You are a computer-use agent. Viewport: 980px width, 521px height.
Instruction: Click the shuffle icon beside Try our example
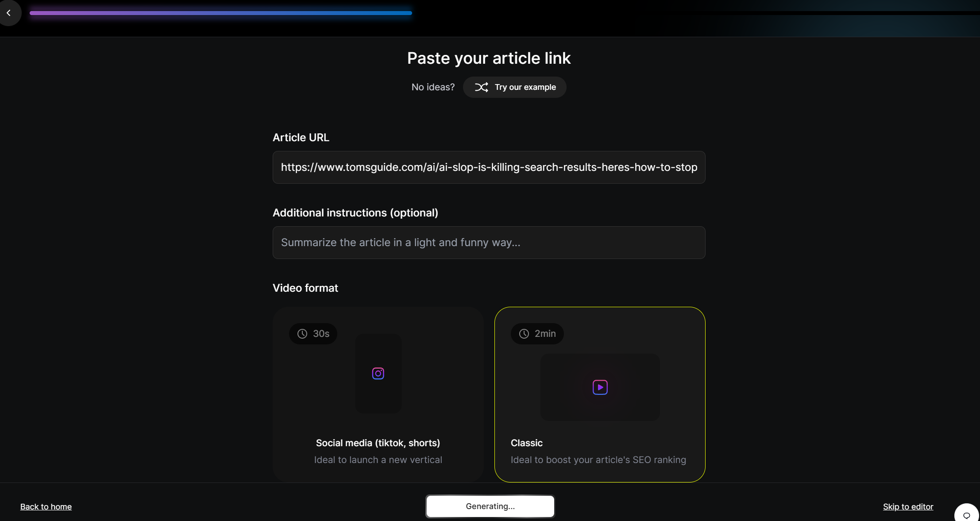(x=482, y=87)
